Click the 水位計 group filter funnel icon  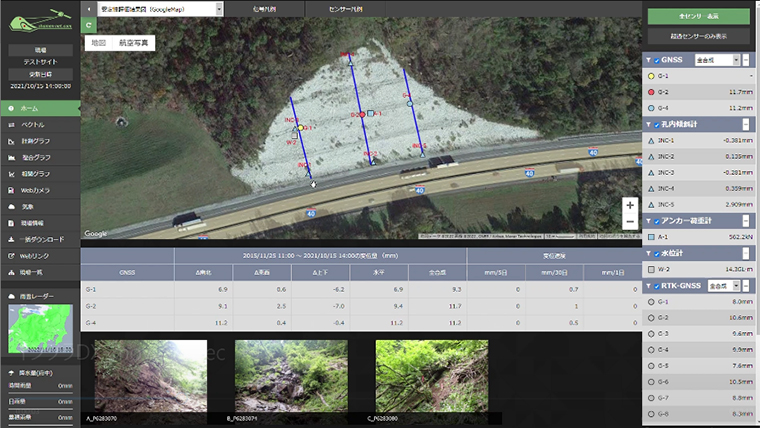(649, 254)
